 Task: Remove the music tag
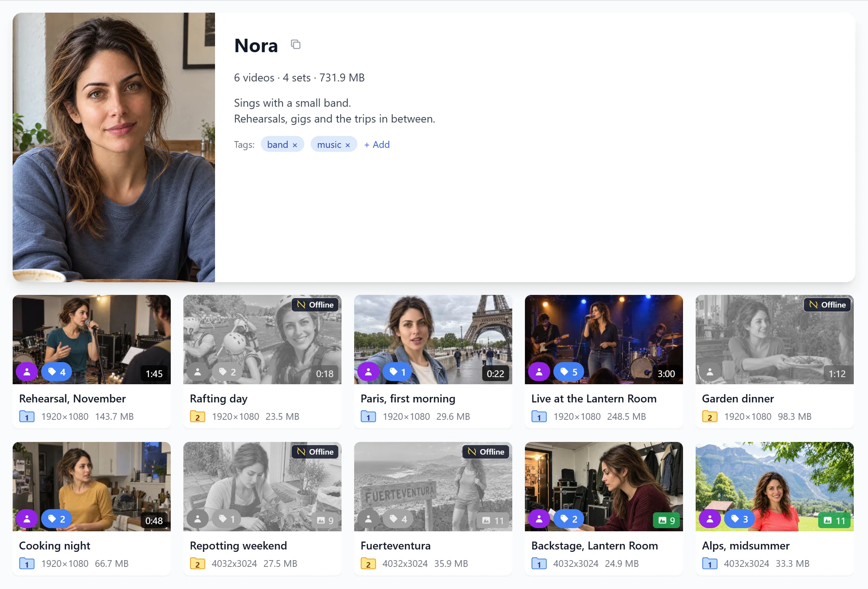coord(348,145)
